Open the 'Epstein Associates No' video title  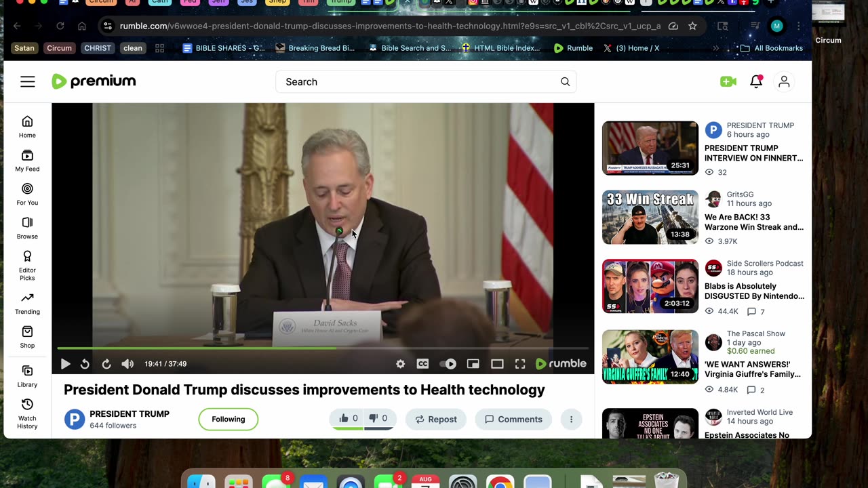point(747,435)
